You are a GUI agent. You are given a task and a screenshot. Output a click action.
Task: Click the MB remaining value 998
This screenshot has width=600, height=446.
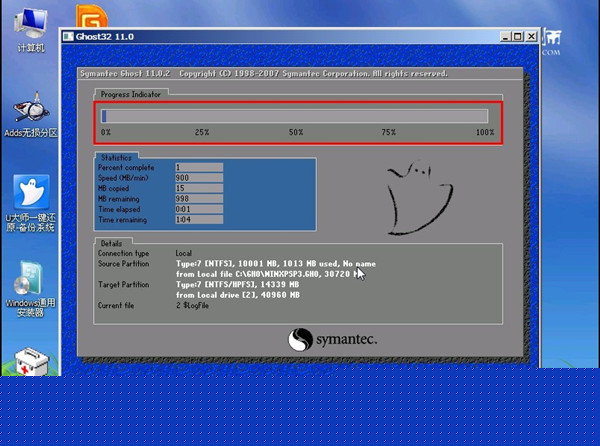tap(199, 199)
